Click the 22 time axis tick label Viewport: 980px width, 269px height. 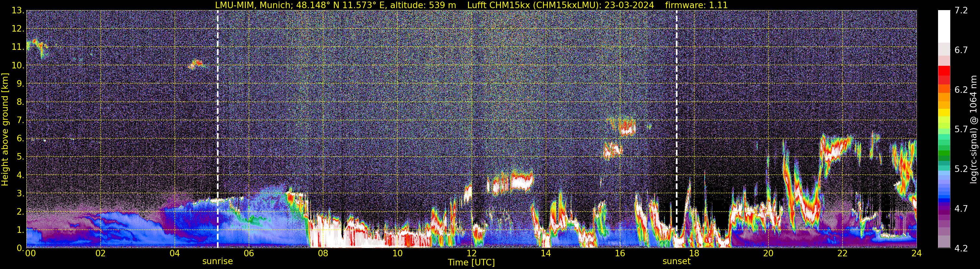point(842,253)
